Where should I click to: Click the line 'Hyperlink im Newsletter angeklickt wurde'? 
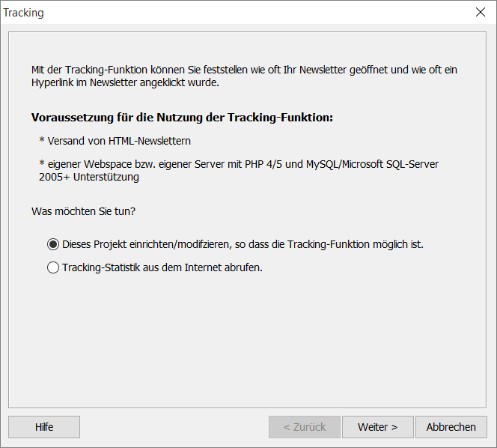[x=125, y=82]
